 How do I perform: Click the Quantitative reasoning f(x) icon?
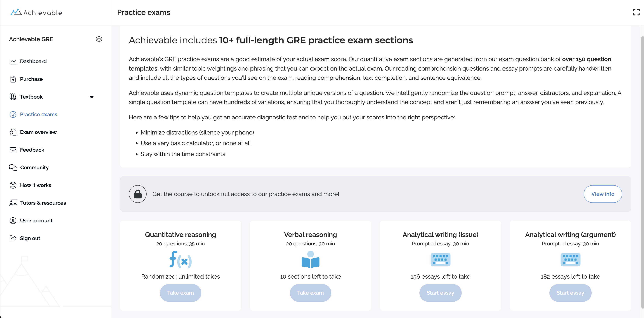click(180, 260)
